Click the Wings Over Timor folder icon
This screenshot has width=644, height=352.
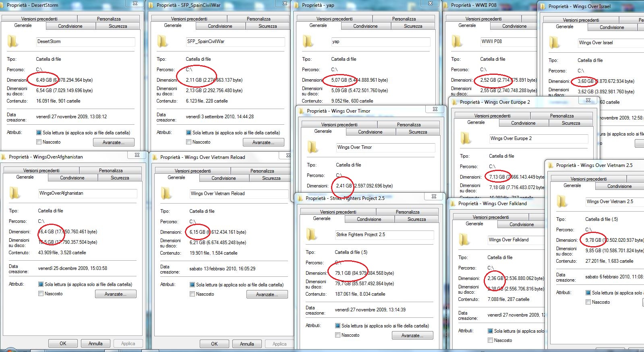[313, 147]
